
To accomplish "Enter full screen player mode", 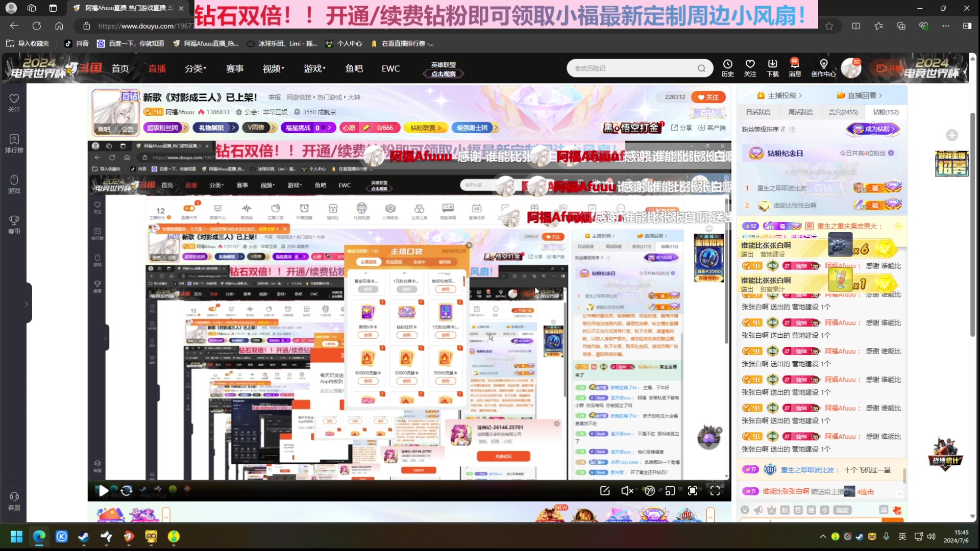I will click(715, 491).
